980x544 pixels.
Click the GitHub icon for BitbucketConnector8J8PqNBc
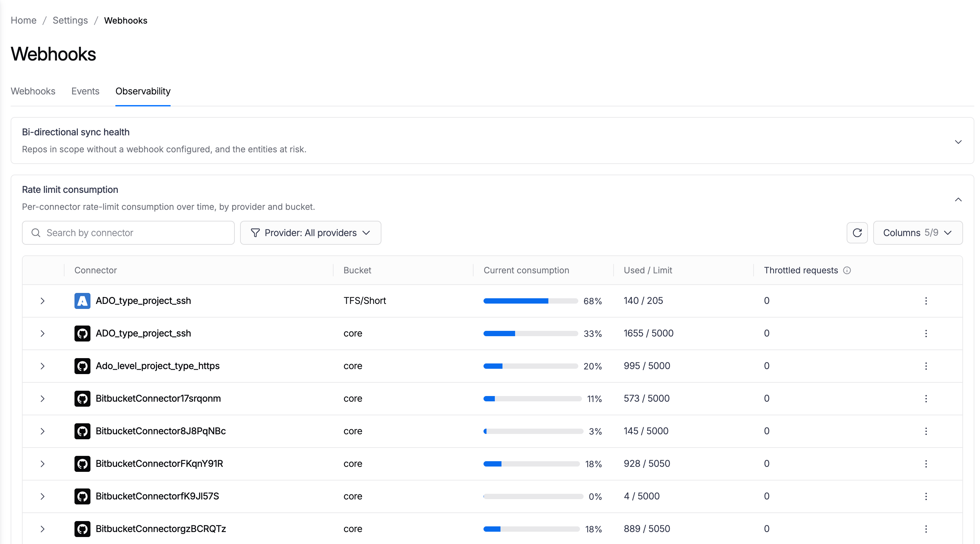[82, 431]
